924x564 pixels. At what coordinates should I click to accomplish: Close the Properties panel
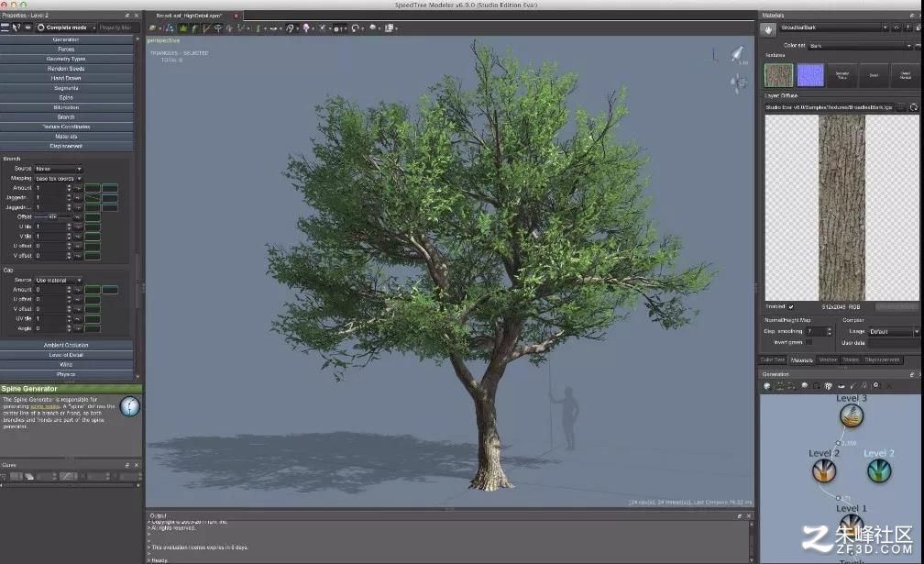[x=137, y=16]
